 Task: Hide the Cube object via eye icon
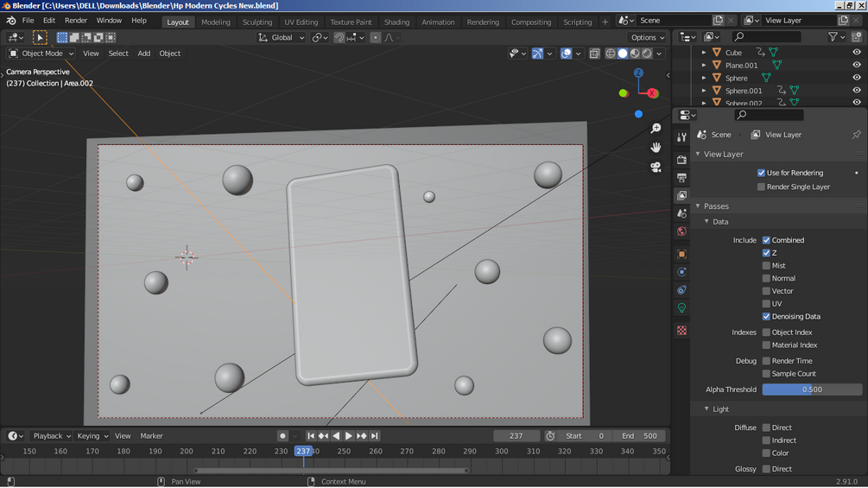(x=857, y=52)
